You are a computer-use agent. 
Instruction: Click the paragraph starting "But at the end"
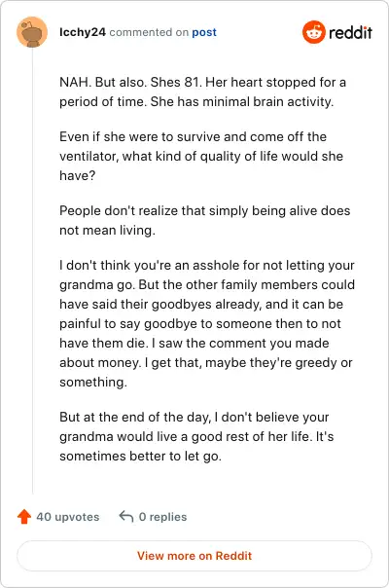pyautogui.click(x=196, y=436)
